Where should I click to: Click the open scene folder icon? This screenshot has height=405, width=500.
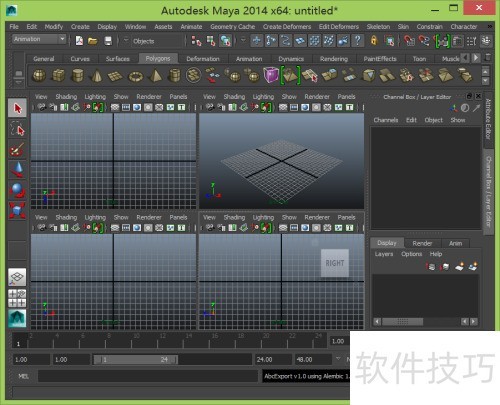pyautogui.click(x=93, y=41)
